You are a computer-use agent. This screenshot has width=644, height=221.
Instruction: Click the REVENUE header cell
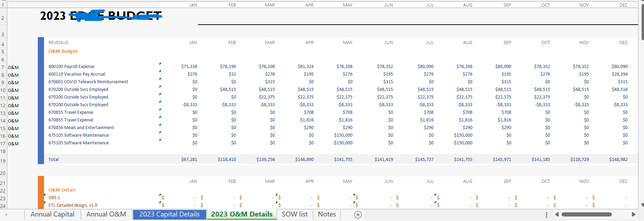[58, 43]
